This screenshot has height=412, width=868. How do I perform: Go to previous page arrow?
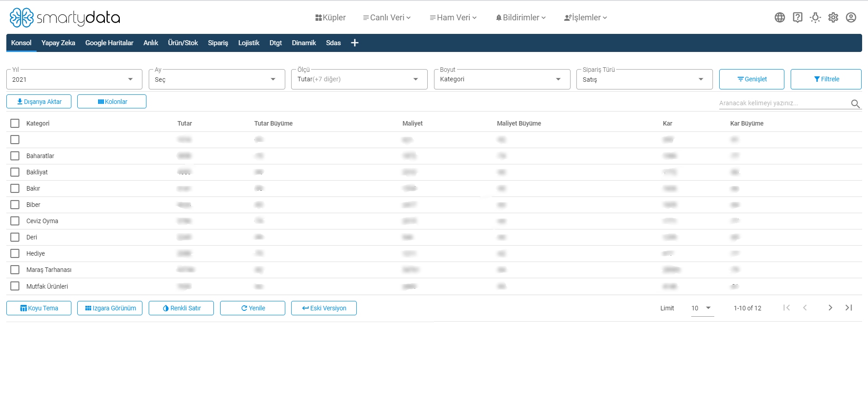(x=805, y=308)
